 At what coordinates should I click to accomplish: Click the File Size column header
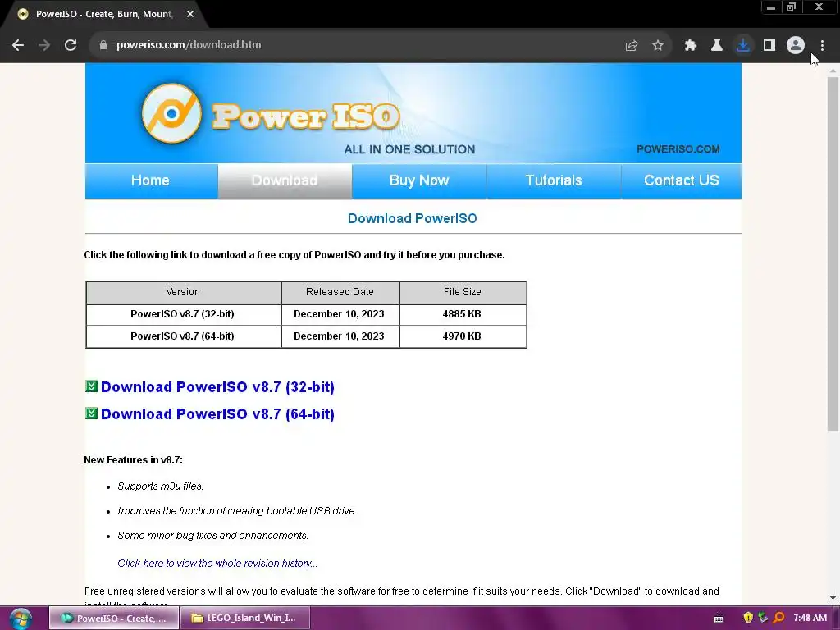coord(463,293)
